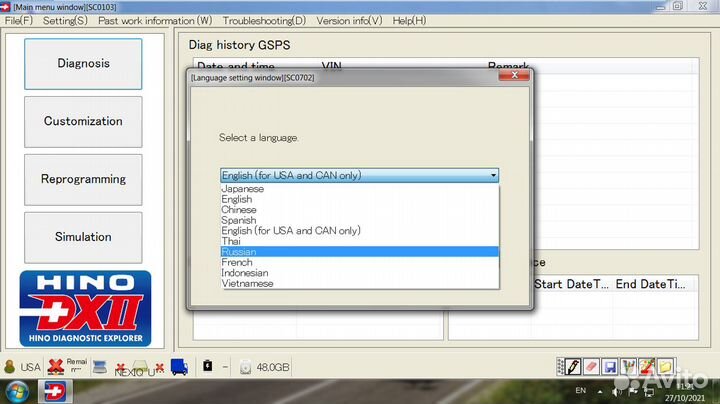720x404 pixels.
Task: Select the pink eraser icon
Action: [x=591, y=367]
